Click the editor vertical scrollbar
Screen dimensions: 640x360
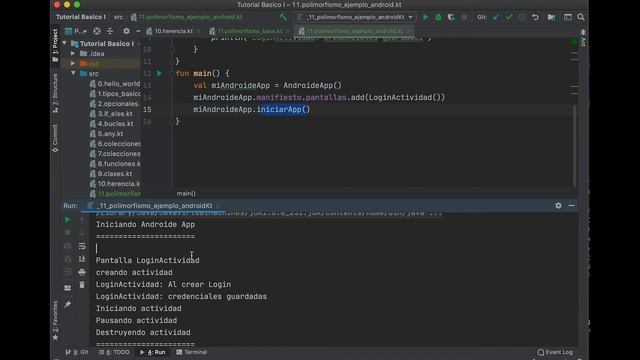[x=574, y=145]
